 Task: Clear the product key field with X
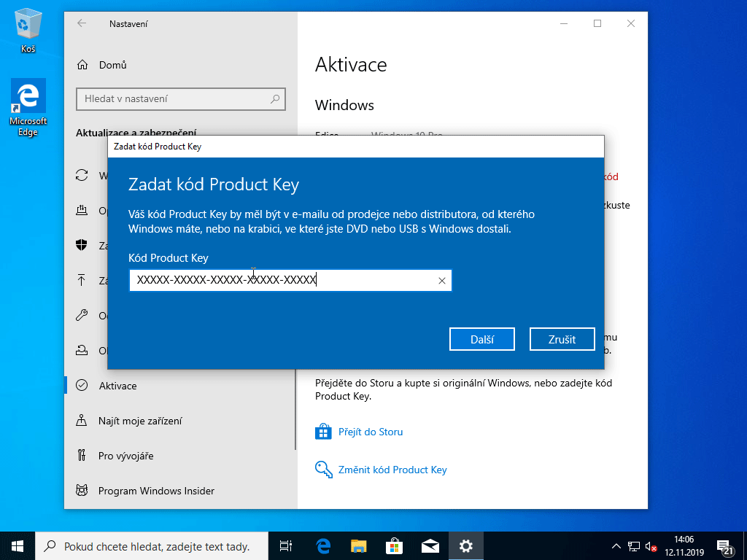(x=441, y=281)
